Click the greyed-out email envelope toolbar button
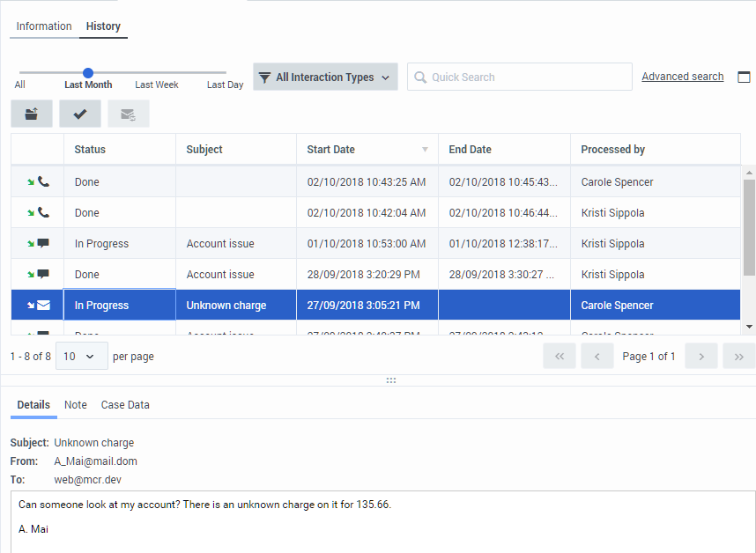 point(128,114)
